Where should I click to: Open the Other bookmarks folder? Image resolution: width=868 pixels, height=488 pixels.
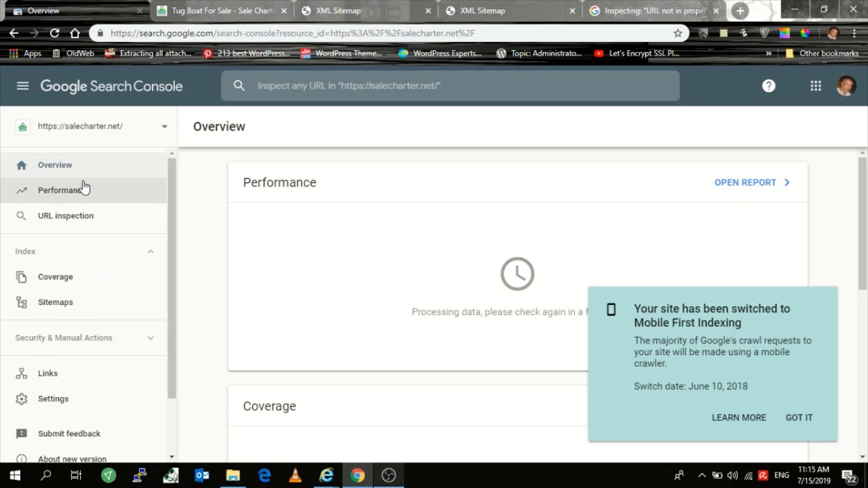pos(821,54)
